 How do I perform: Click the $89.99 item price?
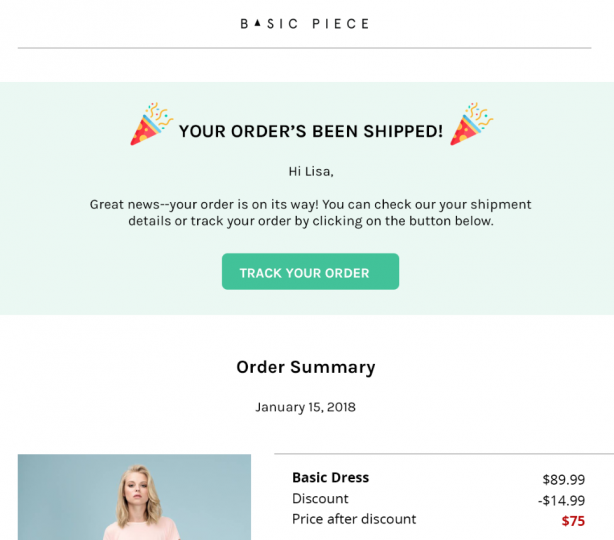click(563, 479)
